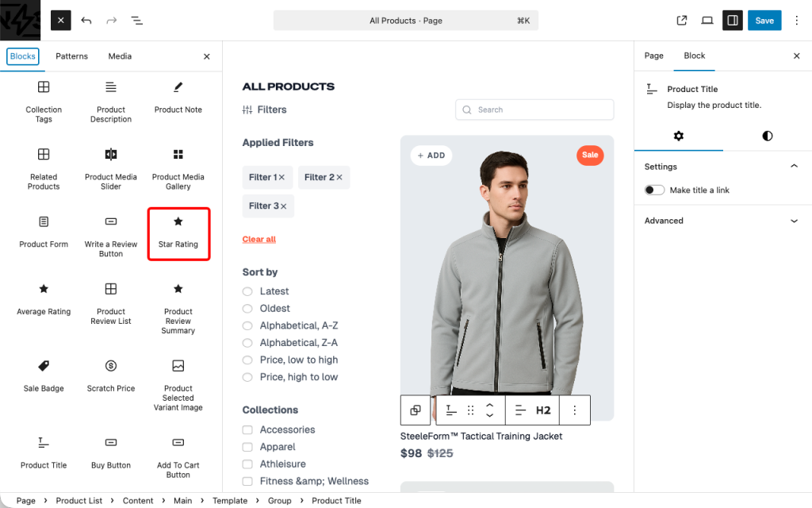Select the Latest sort radio button

click(248, 291)
